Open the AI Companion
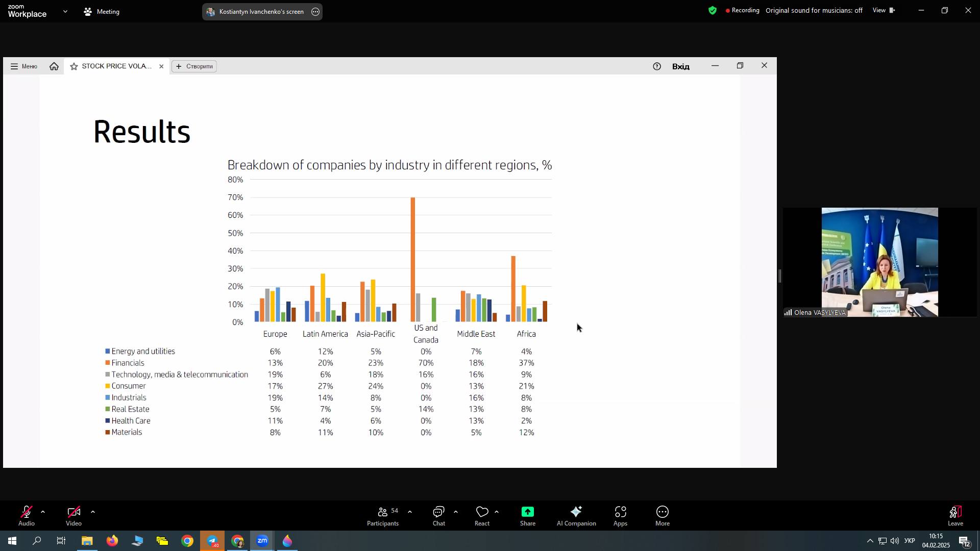 pos(576,515)
